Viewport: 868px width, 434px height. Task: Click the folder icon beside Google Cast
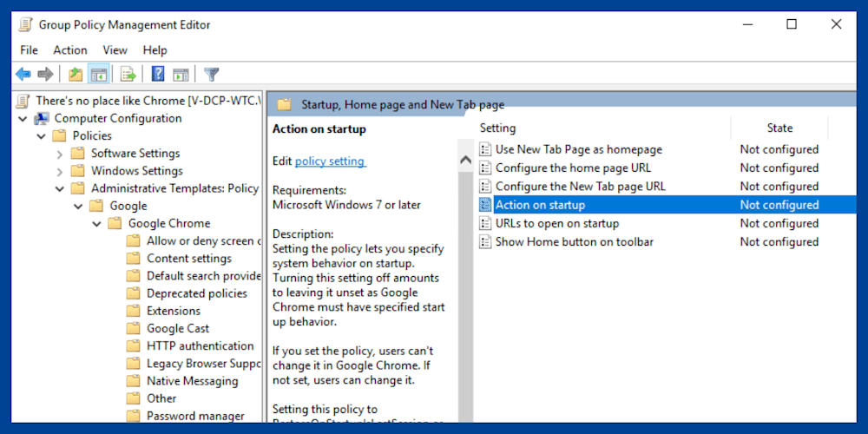133,329
